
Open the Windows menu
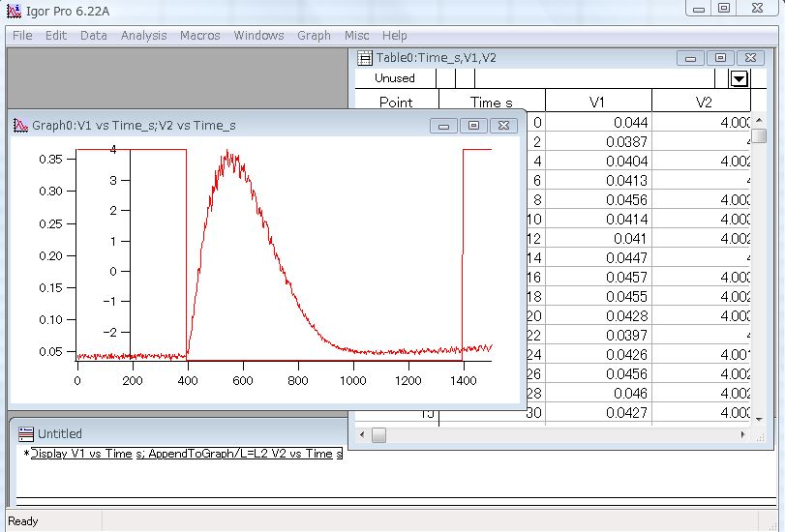258,36
